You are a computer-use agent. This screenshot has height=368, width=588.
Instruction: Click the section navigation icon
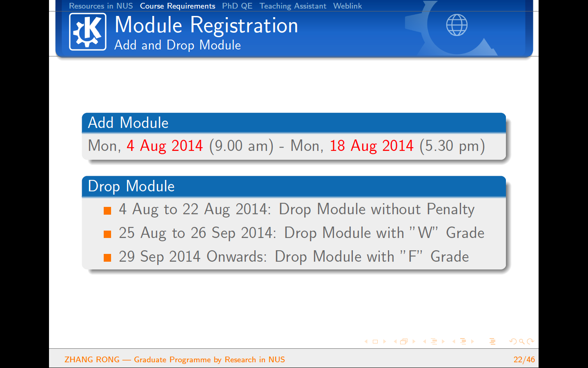tap(463, 341)
